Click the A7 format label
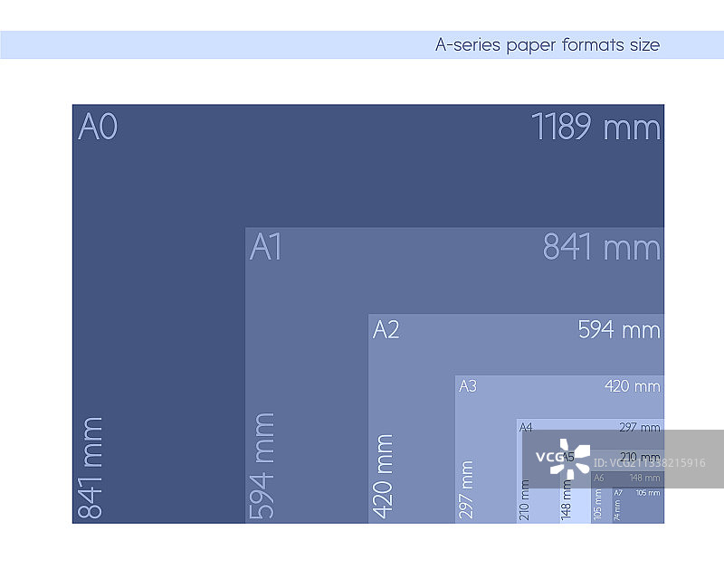The height and width of the screenshot is (588, 724). pos(618,493)
